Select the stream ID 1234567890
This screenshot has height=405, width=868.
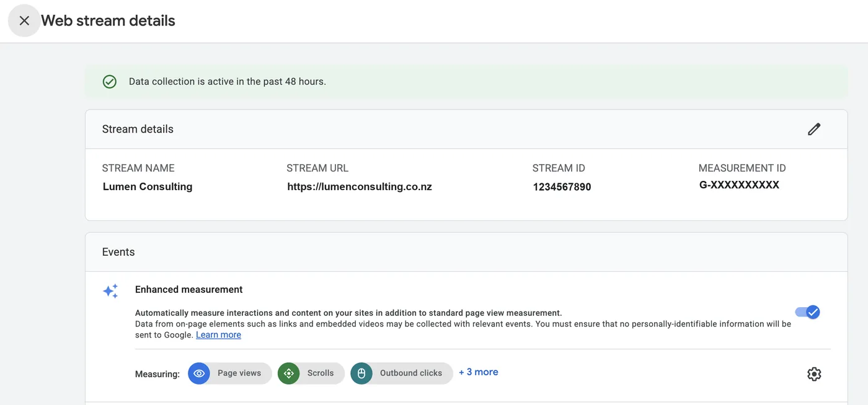point(562,187)
